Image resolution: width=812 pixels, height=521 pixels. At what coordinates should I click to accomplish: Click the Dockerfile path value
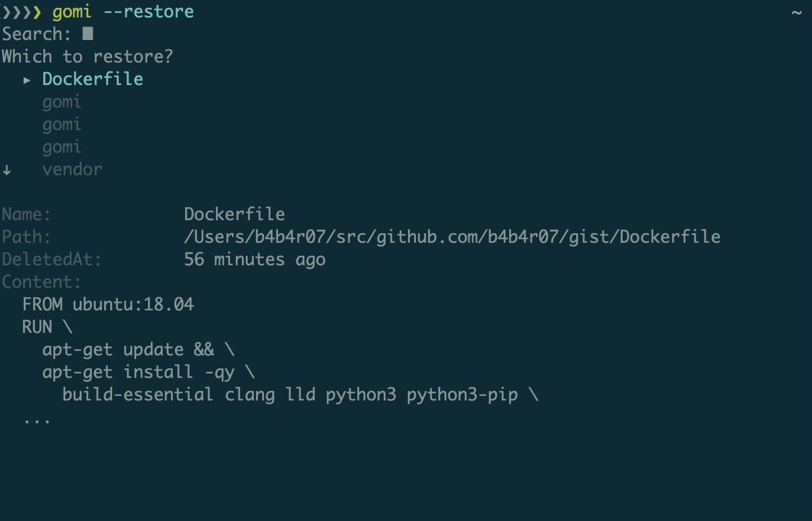pos(452,237)
